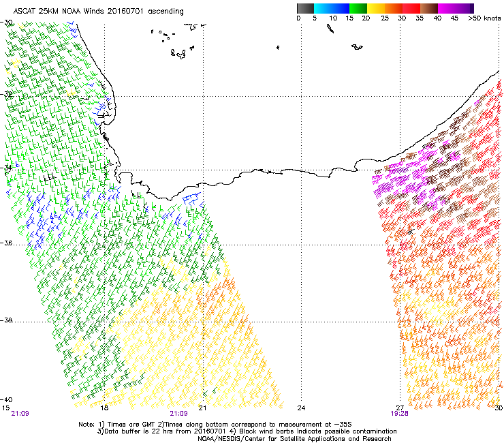Click the "40" value under the color bar
Viewport: 504px width, 443px height.
tap(437, 18)
